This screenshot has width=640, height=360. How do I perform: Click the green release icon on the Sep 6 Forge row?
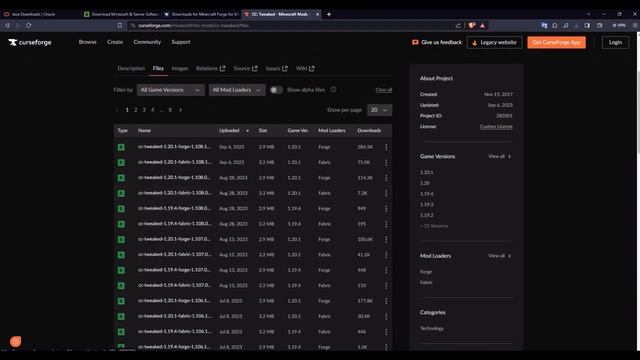121,147
